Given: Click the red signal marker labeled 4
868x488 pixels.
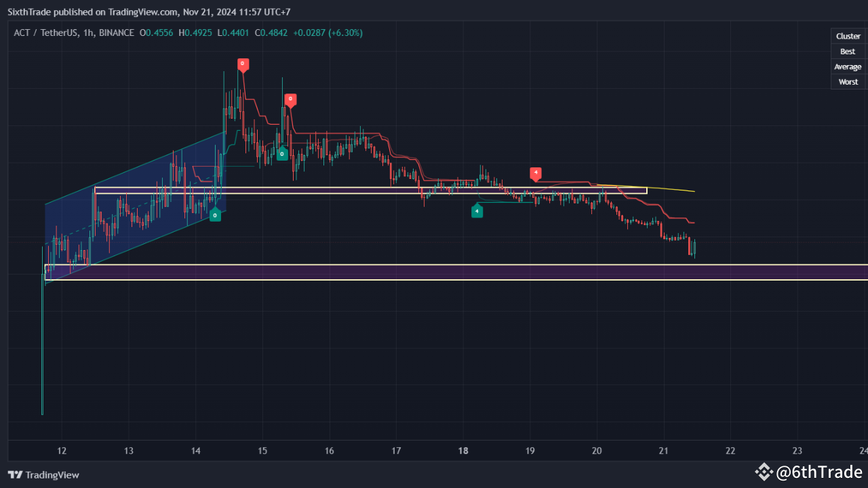Looking at the screenshot, I should (536, 174).
